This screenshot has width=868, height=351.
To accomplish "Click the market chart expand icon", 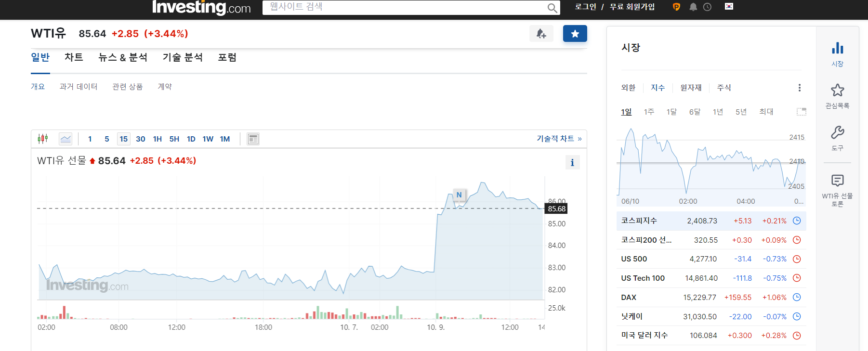I will click(801, 112).
